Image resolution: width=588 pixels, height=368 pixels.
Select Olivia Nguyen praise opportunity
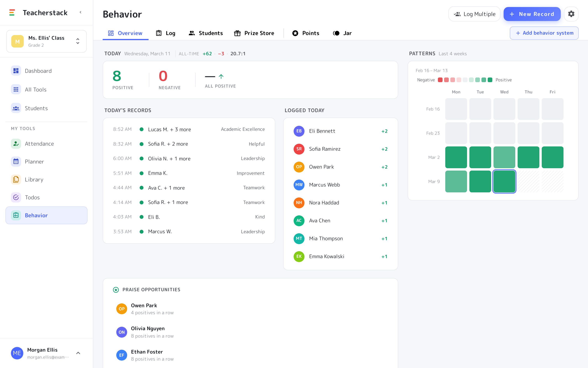250,332
